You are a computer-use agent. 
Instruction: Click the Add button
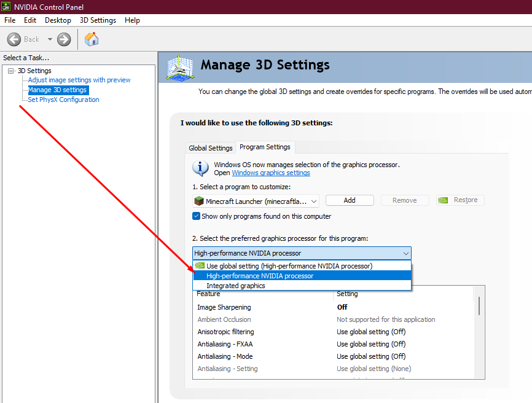[x=350, y=200]
